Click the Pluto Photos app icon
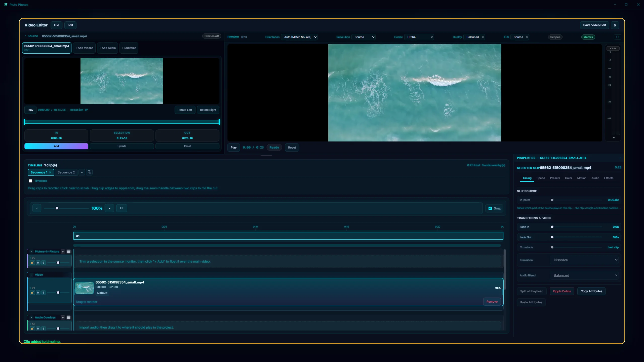This screenshot has height=362, width=644. (6, 5)
